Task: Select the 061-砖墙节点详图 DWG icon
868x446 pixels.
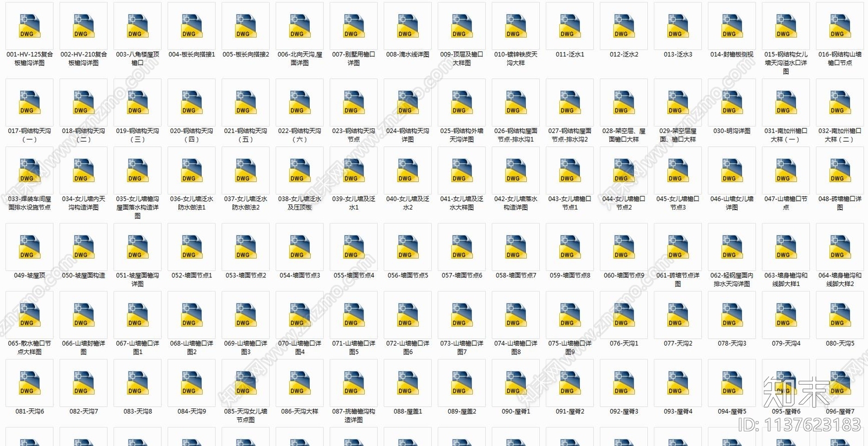Action: point(678,247)
